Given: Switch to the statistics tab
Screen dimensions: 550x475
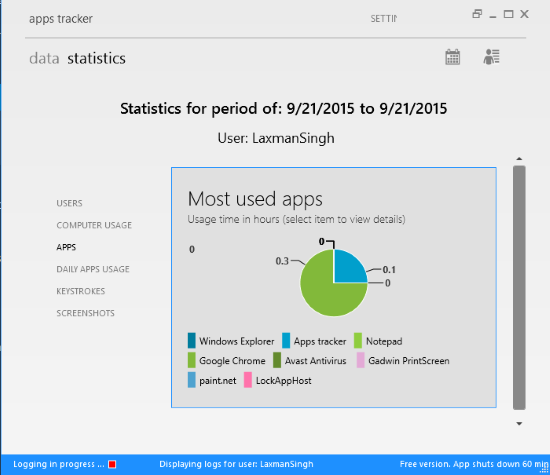Looking at the screenshot, I should (96, 59).
